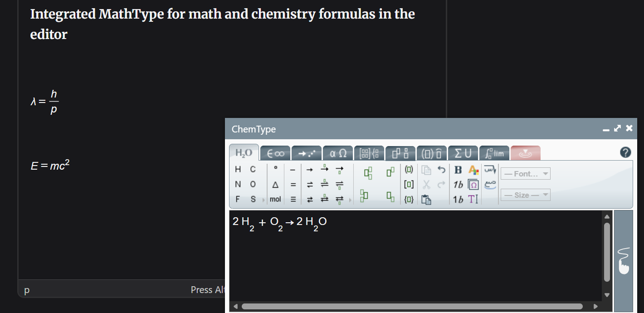
Task: Insert left-right double arrows with bottom label
Action: [339, 200]
